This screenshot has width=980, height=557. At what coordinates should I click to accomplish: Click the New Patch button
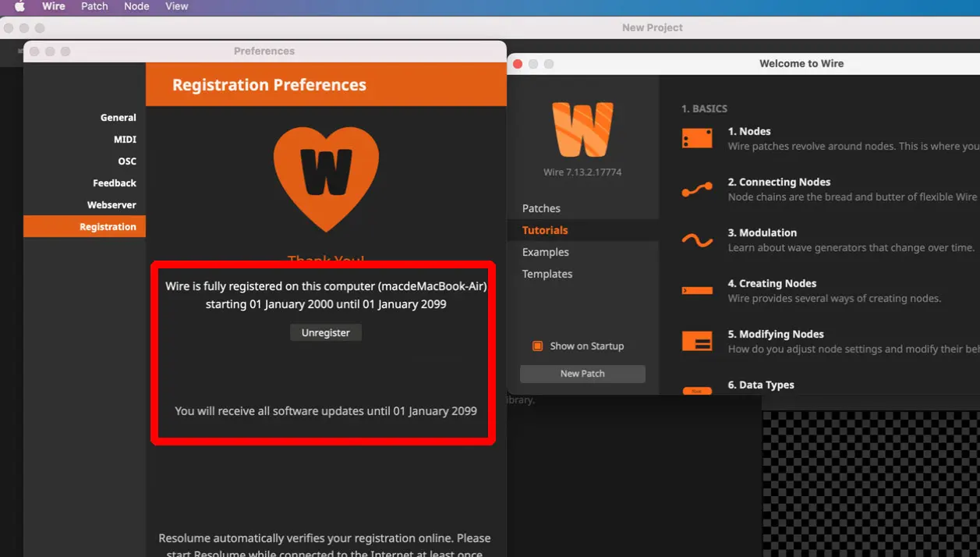[582, 374]
